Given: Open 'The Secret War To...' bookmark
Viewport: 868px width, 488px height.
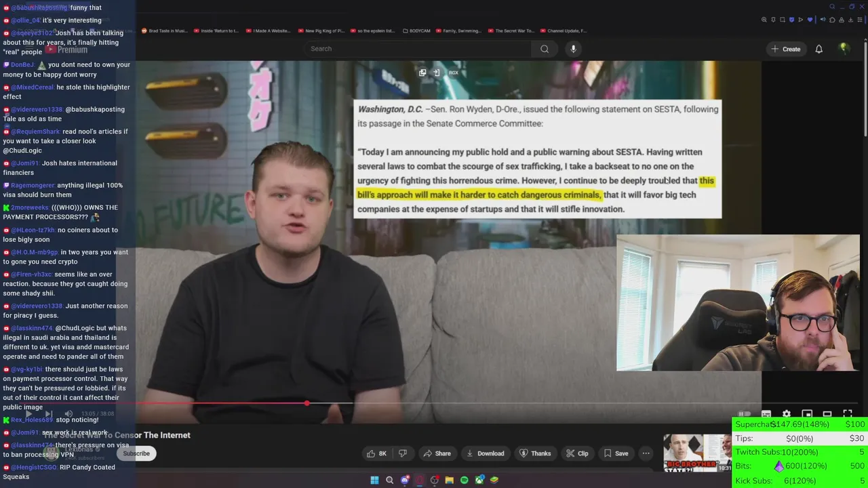Looking at the screenshot, I should coord(511,30).
